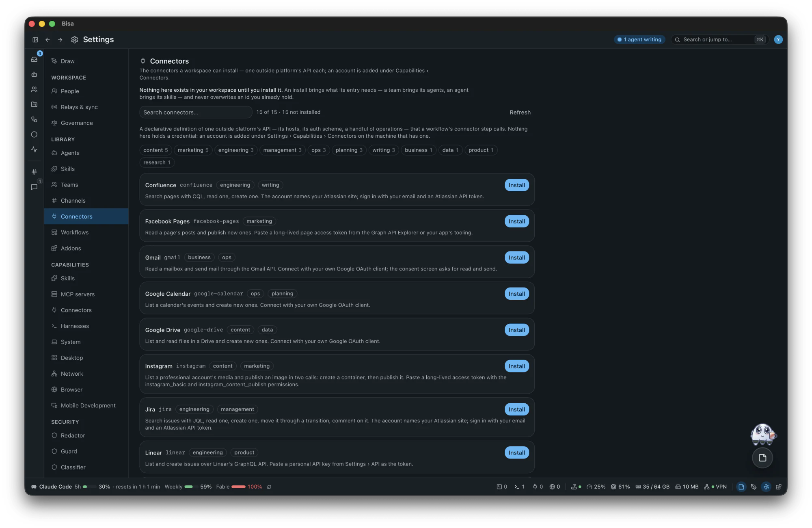Viewport: 812px width, 528px height.
Task: Open Connectors under Capabilities
Action: [x=86, y=310]
